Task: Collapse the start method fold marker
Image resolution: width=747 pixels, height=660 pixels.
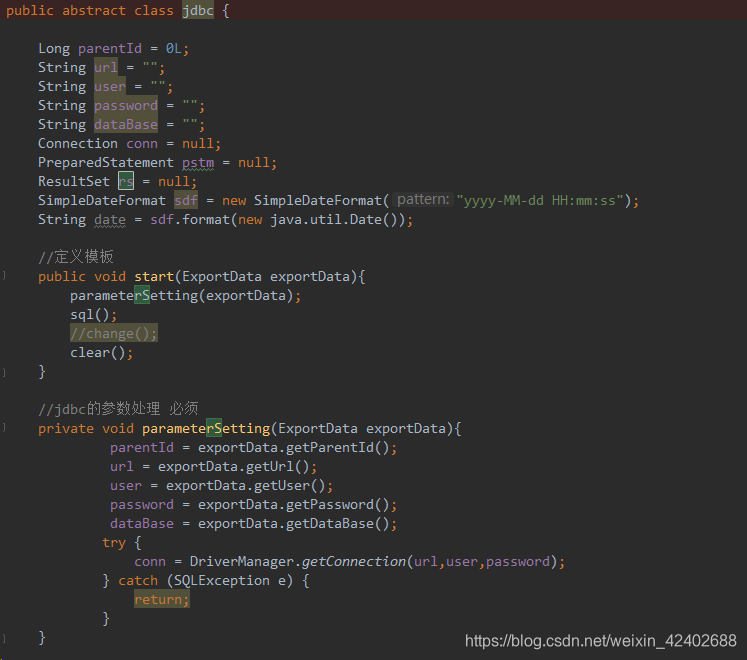Action: (x=4, y=276)
